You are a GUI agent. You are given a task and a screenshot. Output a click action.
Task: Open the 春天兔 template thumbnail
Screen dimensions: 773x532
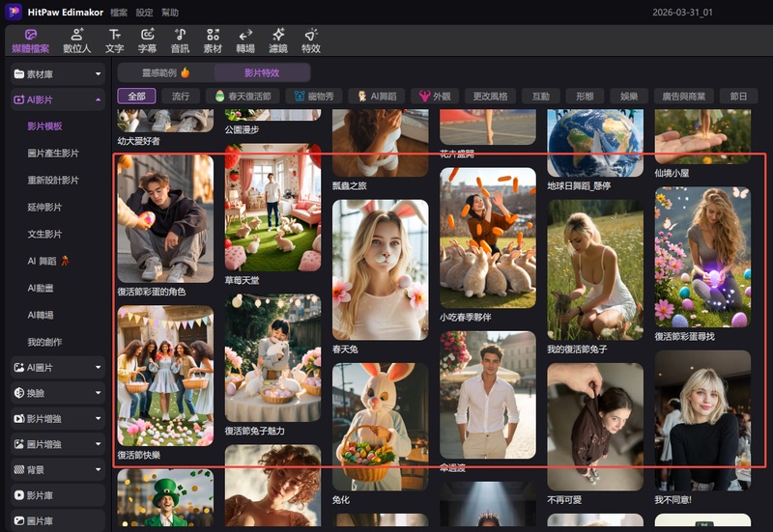coord(380,269)
